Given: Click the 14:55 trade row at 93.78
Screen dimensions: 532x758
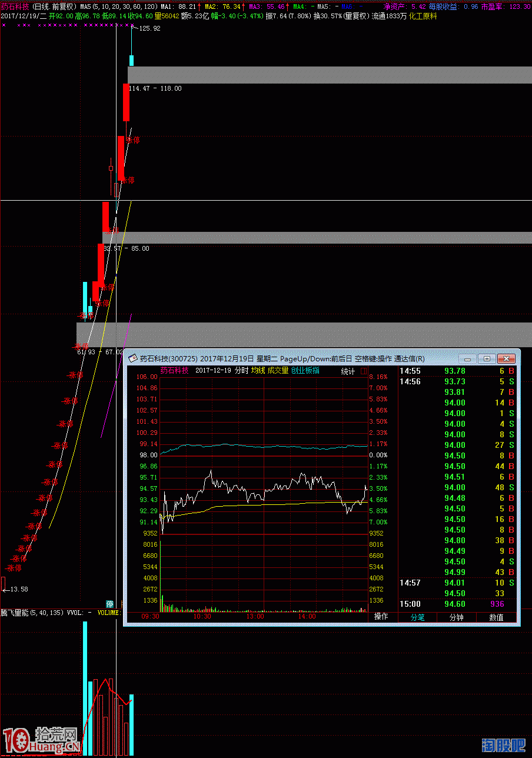Looking at the screenshot, I should pyautogui.click(x=458, y=371).
